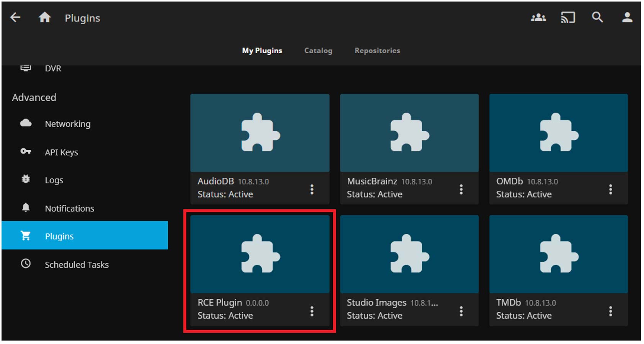The image size is (644, 344).
Task: Click AudioDB's Status: Active text
Action: [225, 194]
